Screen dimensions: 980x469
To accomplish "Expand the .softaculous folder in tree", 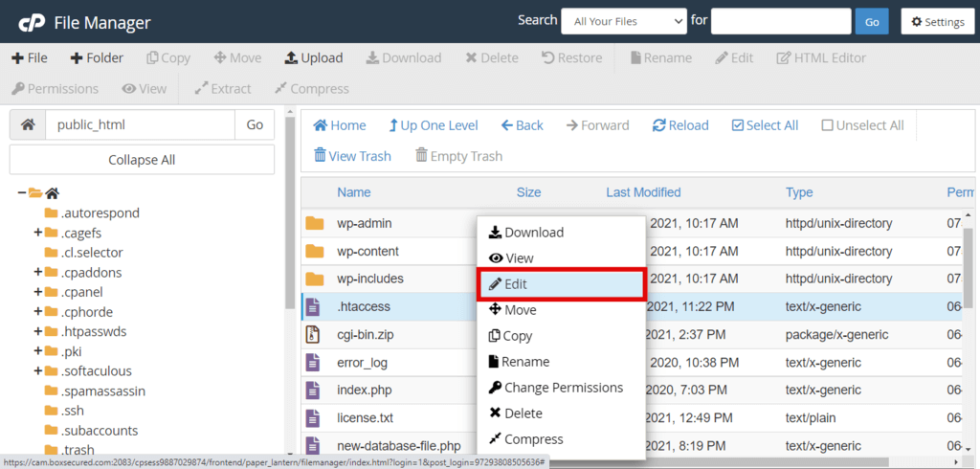I will point(38,371).
